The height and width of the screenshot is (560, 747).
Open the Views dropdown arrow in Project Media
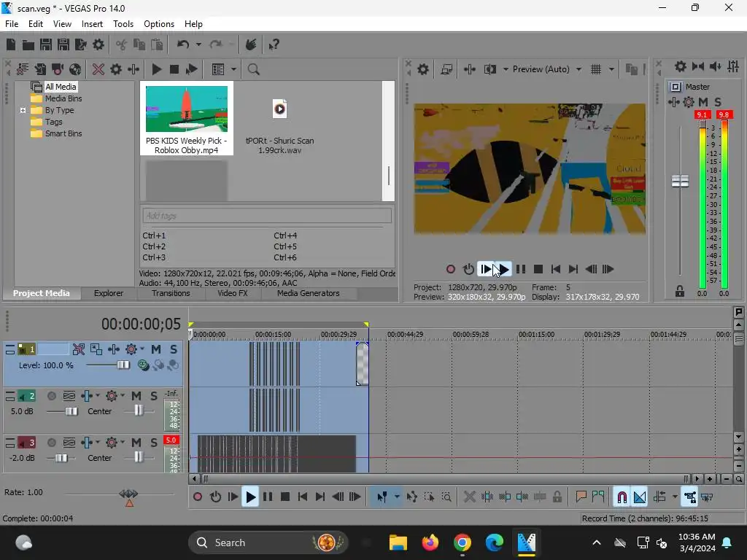pyautogui.click(x=233, y=69)
